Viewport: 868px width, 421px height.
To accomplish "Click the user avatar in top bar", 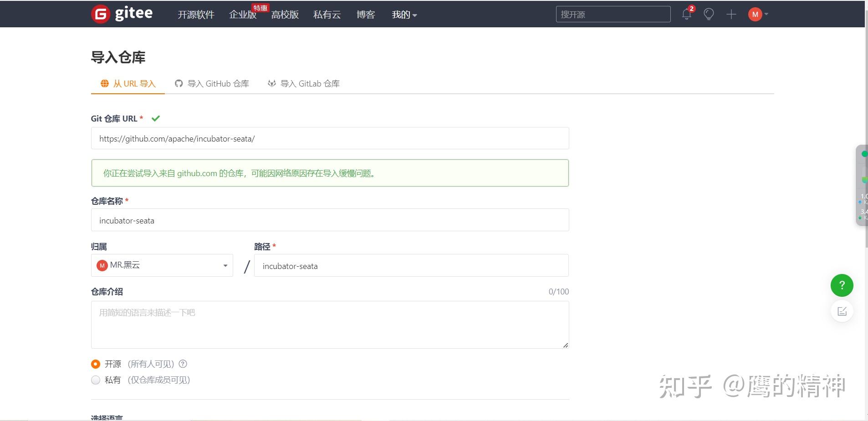I will (x=754, y=14).
